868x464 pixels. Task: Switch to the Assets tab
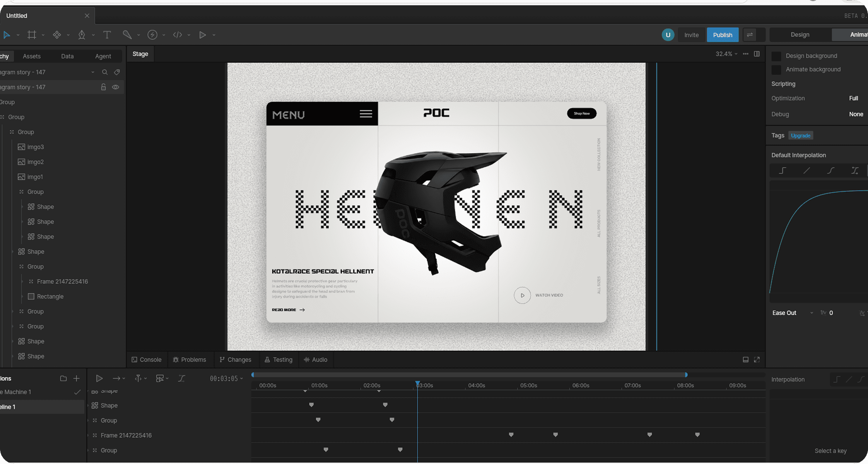[x=32, y=56]
